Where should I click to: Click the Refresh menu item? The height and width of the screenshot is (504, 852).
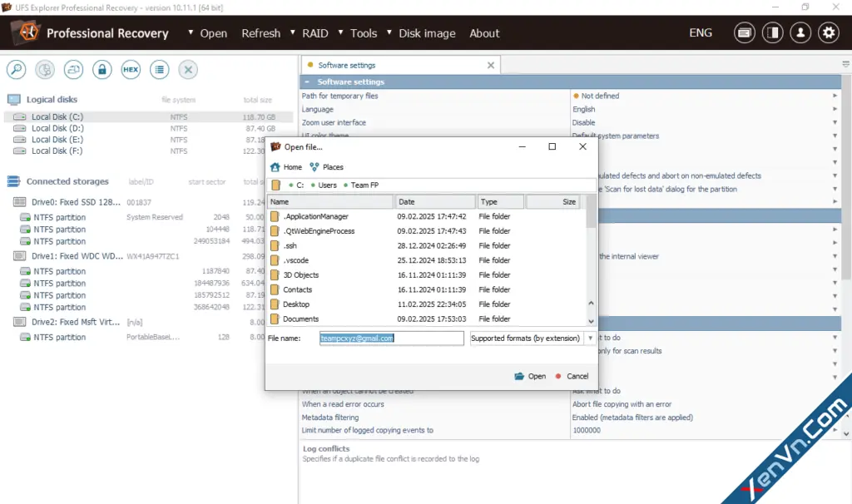pyautogui.click(x=260, y=33)
